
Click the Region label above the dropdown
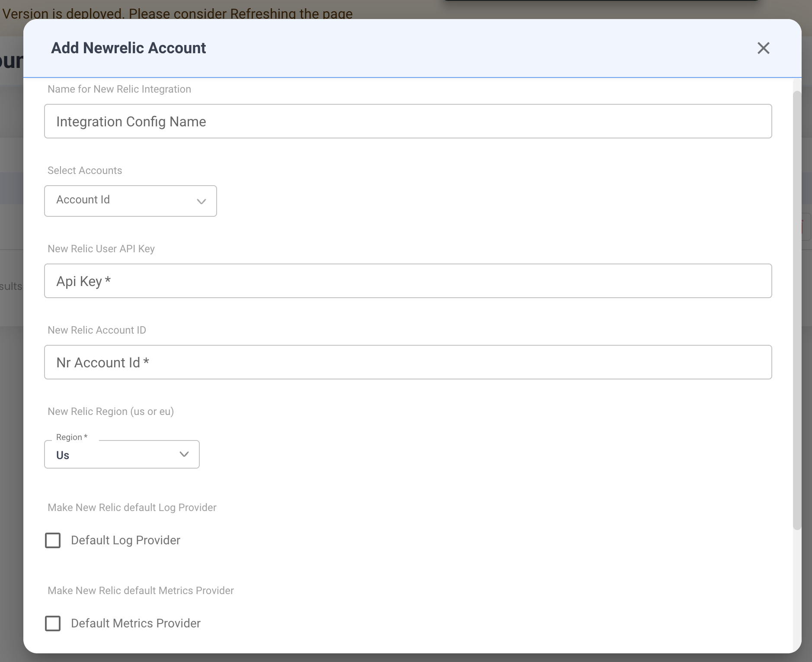(x=72, y=437)
